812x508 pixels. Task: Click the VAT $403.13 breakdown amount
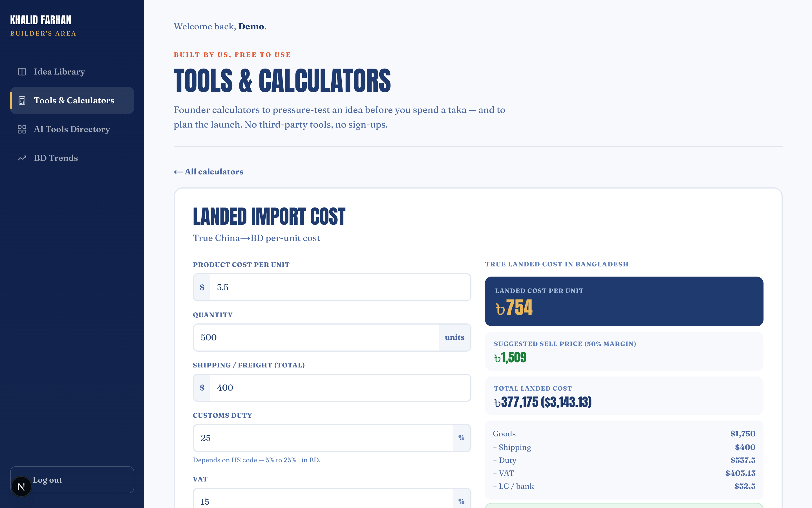click(740, 473)
